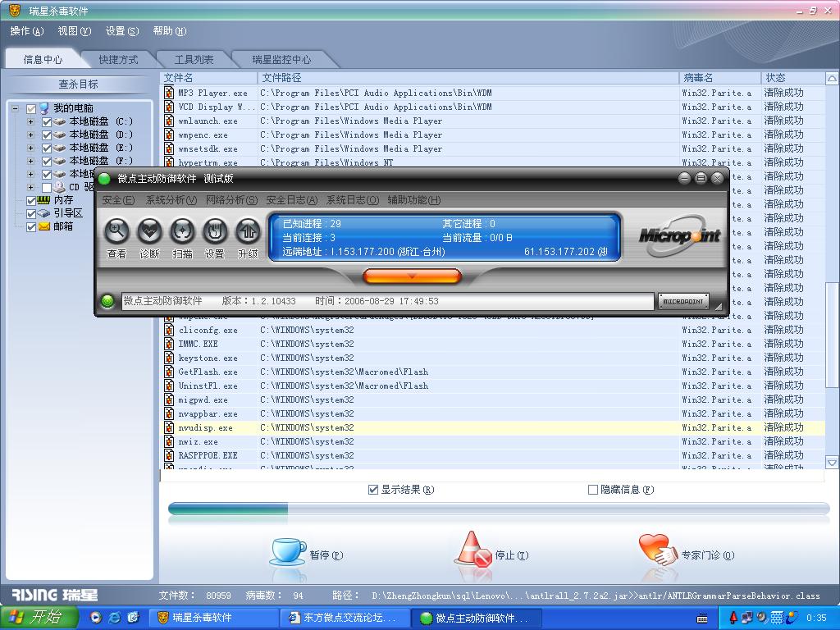The height and width of the screenshot is (630, 840).
Task: Uncheck 本地磁盘 (C:) checkbox
Action: click(x=47, y=121)
